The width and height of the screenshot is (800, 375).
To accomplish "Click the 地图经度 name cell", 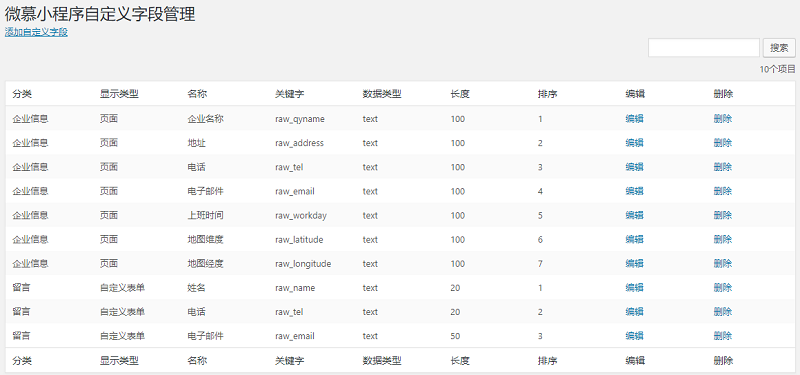I will coord(206,264).
